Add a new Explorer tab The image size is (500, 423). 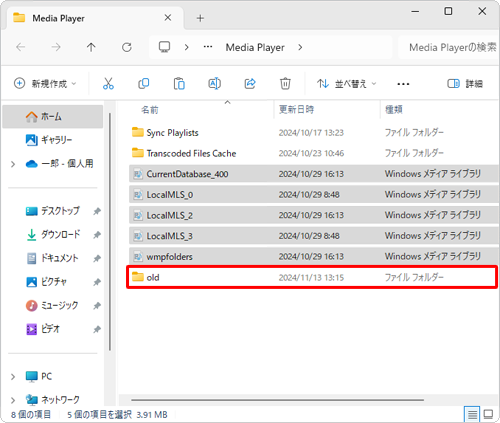click(x=200, y=18)
